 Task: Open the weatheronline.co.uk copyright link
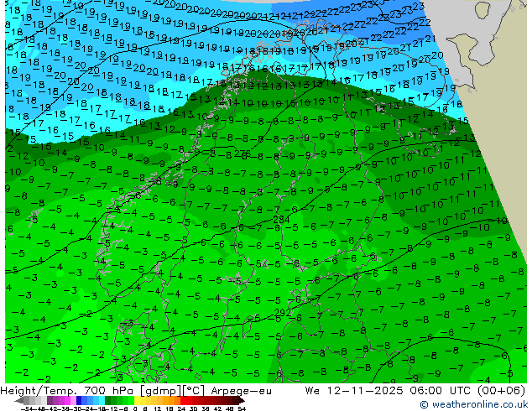[474, 404]
